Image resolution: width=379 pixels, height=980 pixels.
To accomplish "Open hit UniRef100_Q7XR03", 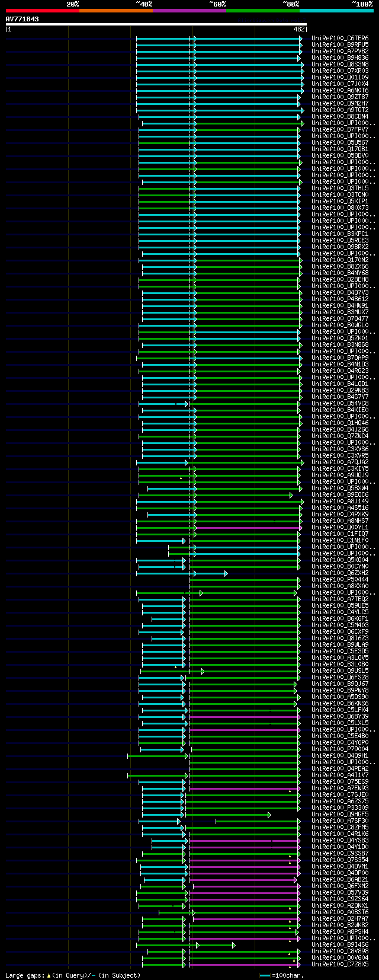I will (340, 71).
